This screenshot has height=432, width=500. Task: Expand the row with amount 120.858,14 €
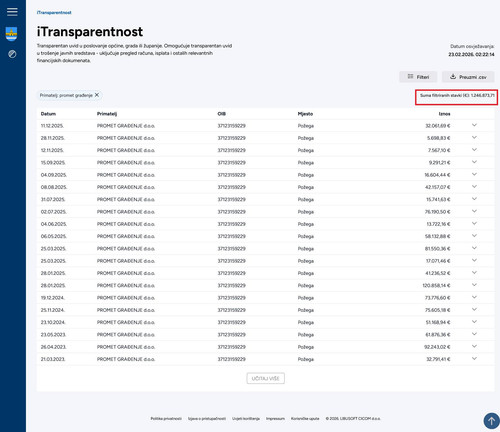(x=474, y=285)
